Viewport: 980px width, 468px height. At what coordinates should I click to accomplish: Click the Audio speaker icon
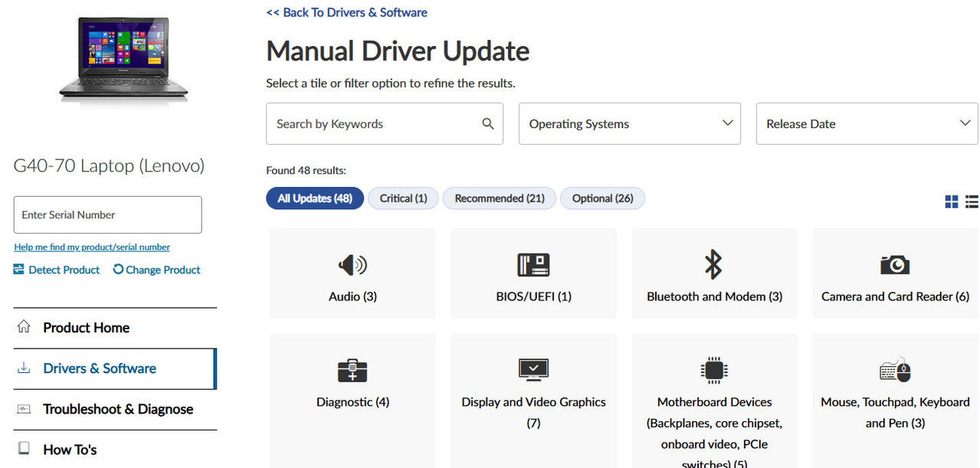coord(352,265)
